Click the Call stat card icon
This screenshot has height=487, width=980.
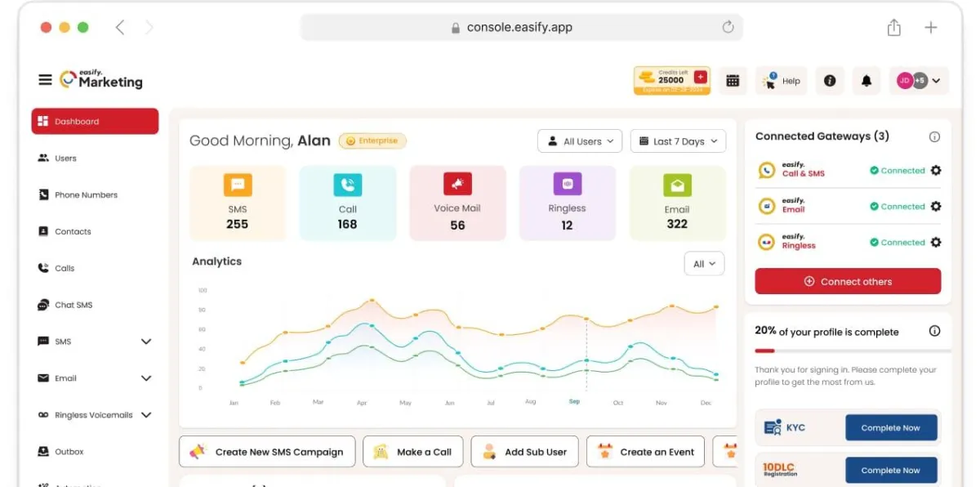[x=348, y=185]
